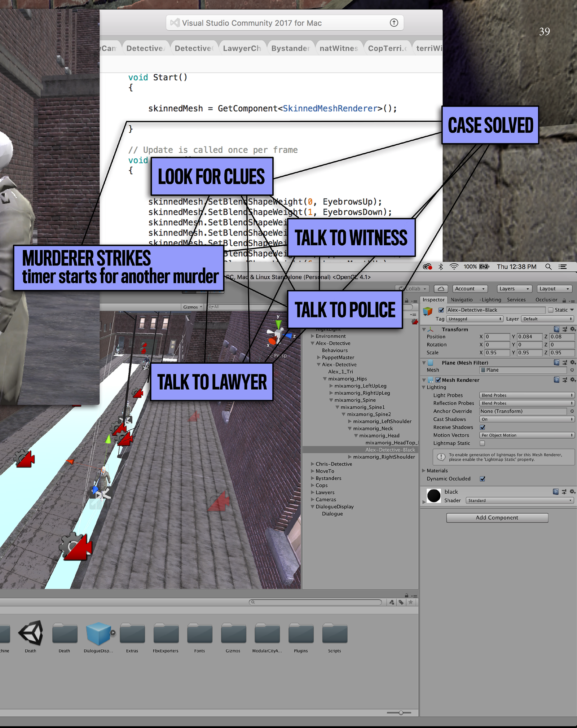
Task: Switch to the Lighting tab
Action: pyautogui.click(x=491, y=300)
